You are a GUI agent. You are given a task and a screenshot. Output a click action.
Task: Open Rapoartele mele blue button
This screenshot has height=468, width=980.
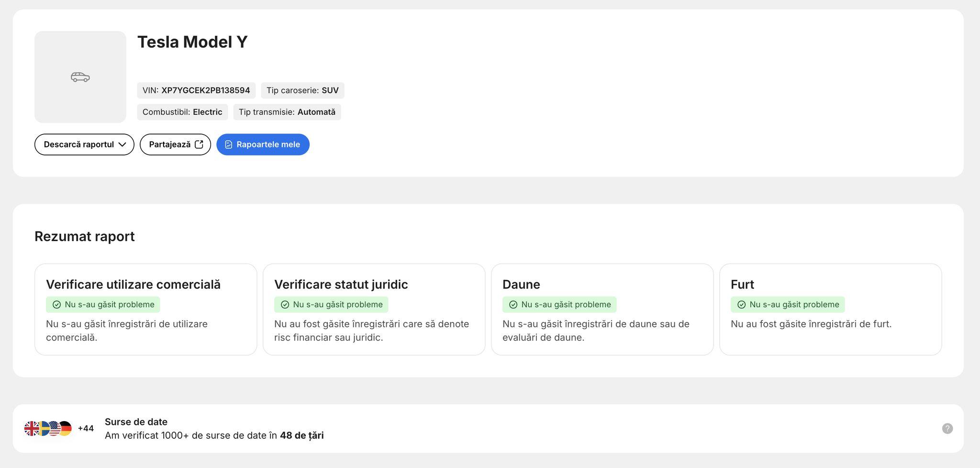(263, 145)
